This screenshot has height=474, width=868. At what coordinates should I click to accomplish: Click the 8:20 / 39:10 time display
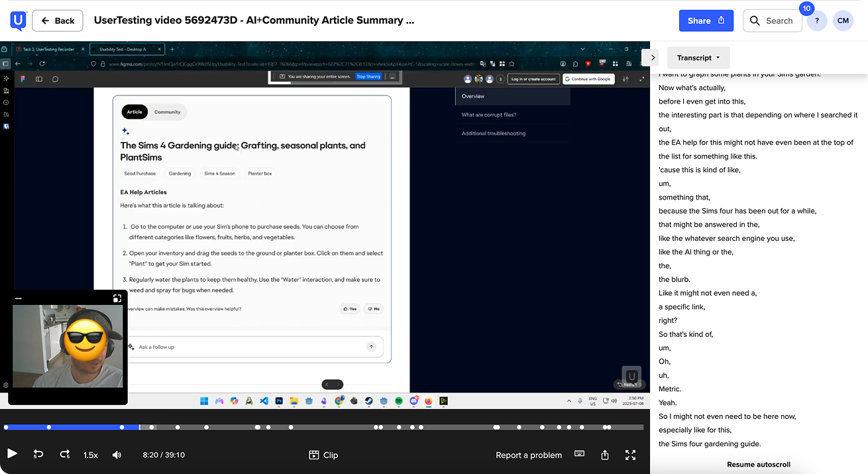164,455
